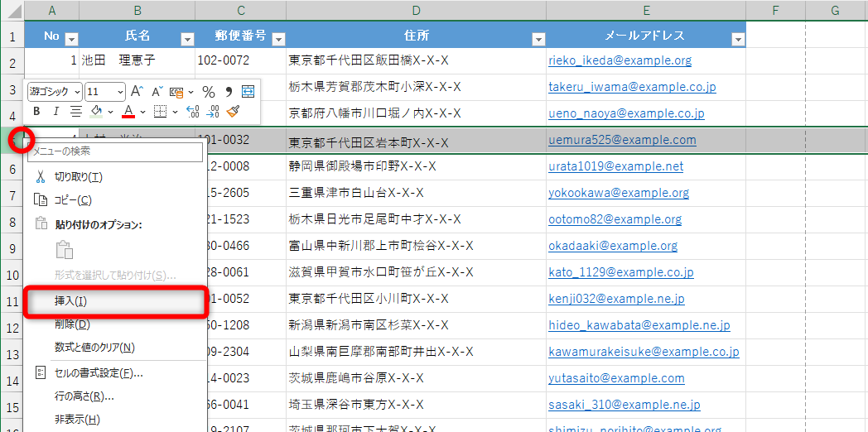Choose 削除(D) from context menu
The image size is (868, 432).
click(x=116, y=324)
